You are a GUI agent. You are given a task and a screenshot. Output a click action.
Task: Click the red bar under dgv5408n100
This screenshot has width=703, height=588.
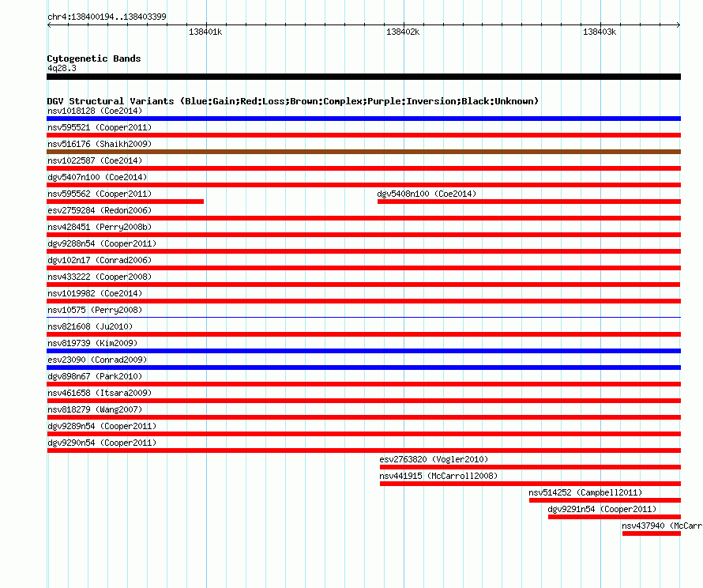coord(529,202)
